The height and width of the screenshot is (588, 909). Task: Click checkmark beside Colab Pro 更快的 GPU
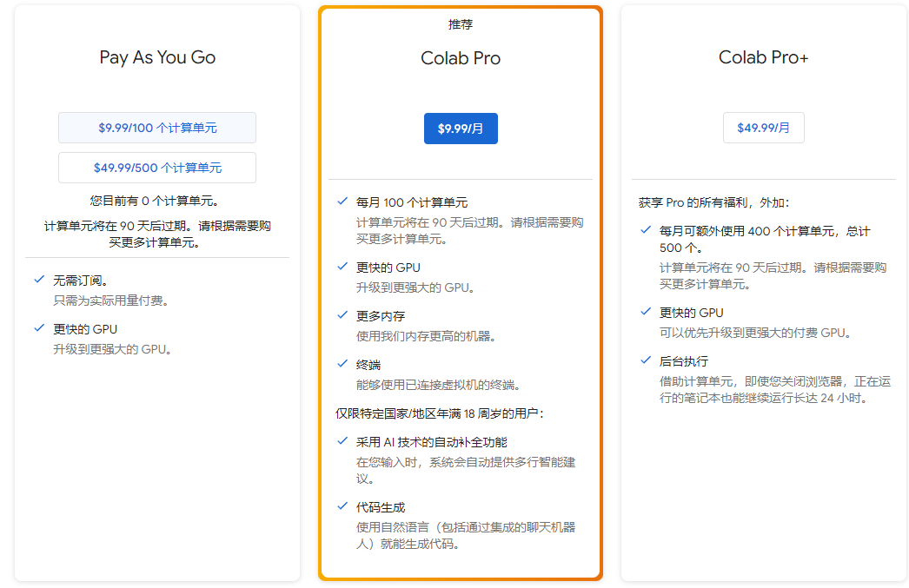click(342, 267)
